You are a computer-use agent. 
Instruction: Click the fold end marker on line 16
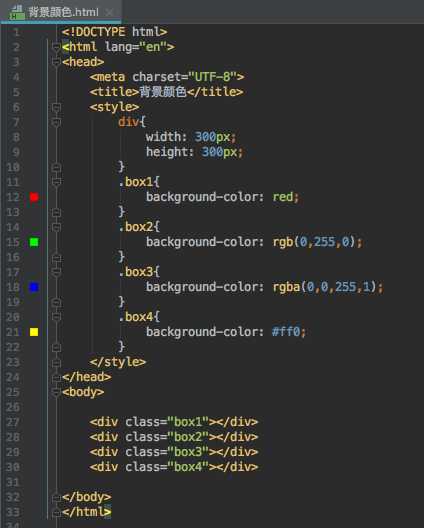coord(57,257)
